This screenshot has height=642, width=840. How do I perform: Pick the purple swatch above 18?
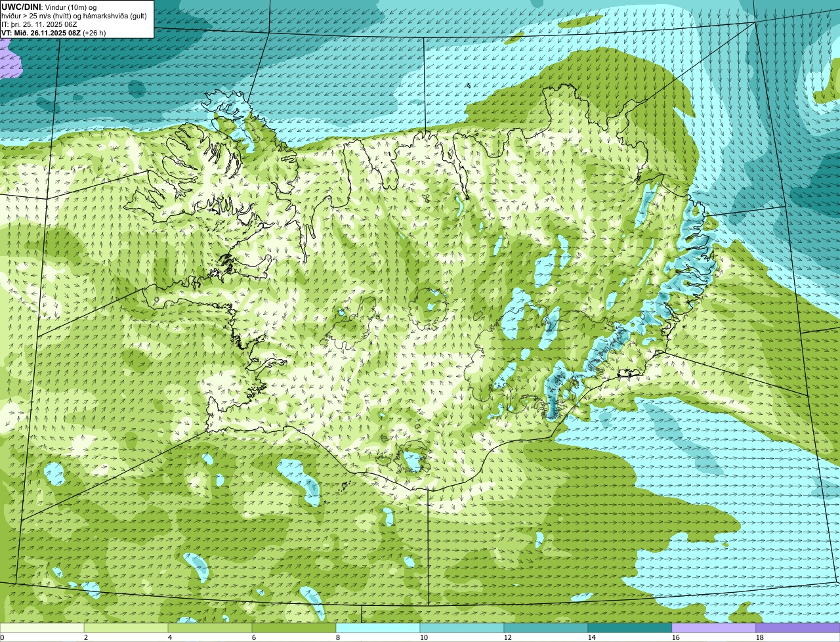click(798, 628)
